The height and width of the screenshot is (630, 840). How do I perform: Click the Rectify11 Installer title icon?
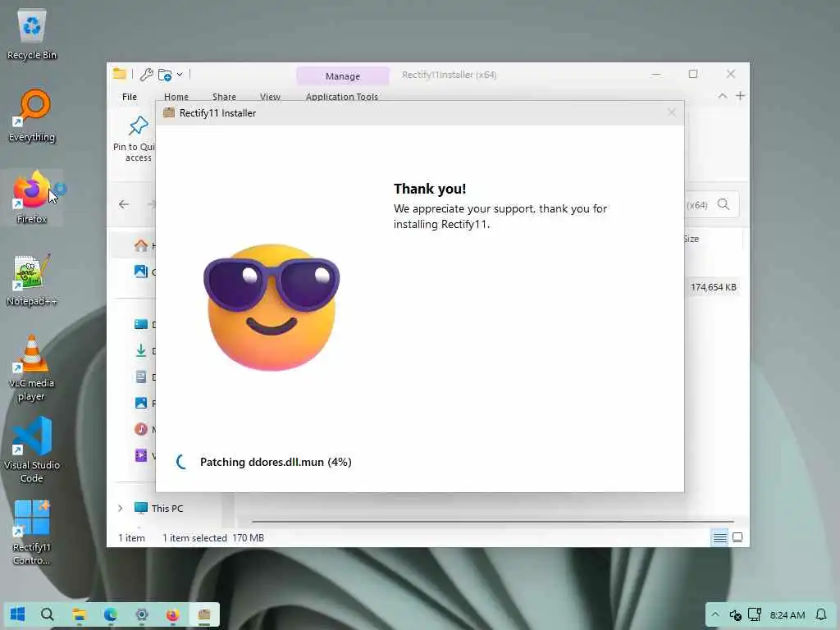click(169, 112)
